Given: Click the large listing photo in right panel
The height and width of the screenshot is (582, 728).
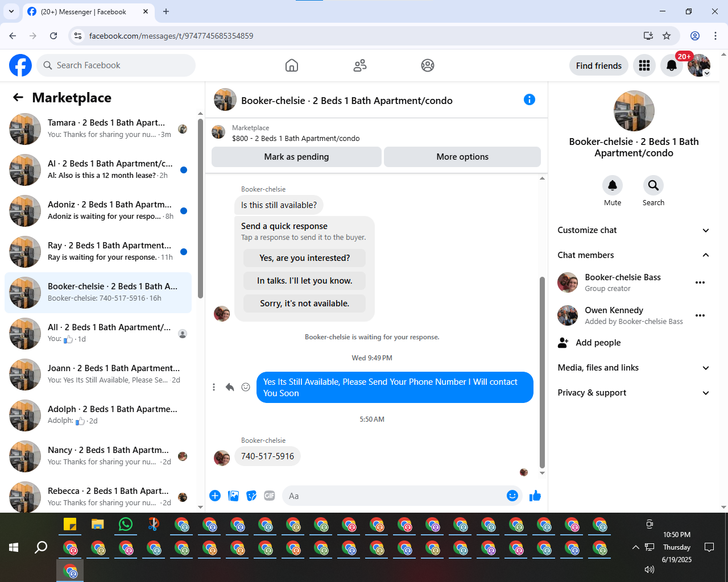Looking at the screenshot, I should pyautogui.click(x=634, y=111).
